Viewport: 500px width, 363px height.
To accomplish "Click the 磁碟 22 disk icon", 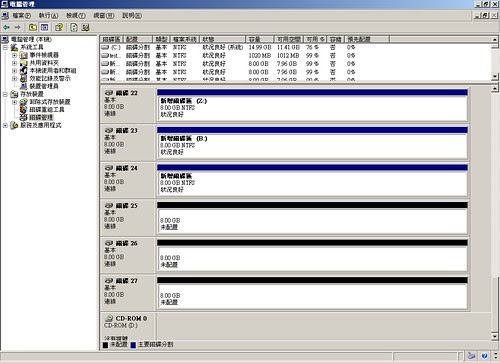I will [109, 93].
